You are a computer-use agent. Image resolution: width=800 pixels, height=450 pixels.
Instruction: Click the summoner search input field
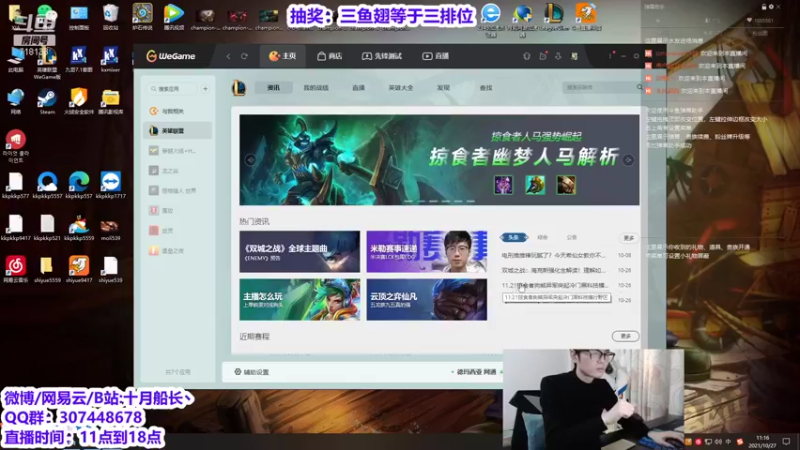[598, 88]
